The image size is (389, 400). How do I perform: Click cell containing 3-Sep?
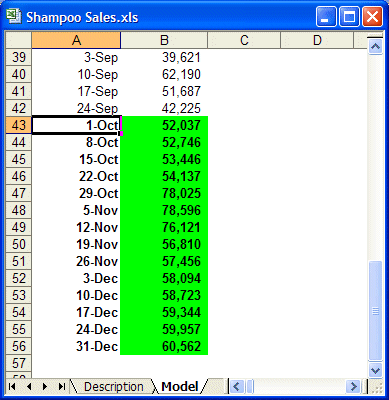pos(76,57)
